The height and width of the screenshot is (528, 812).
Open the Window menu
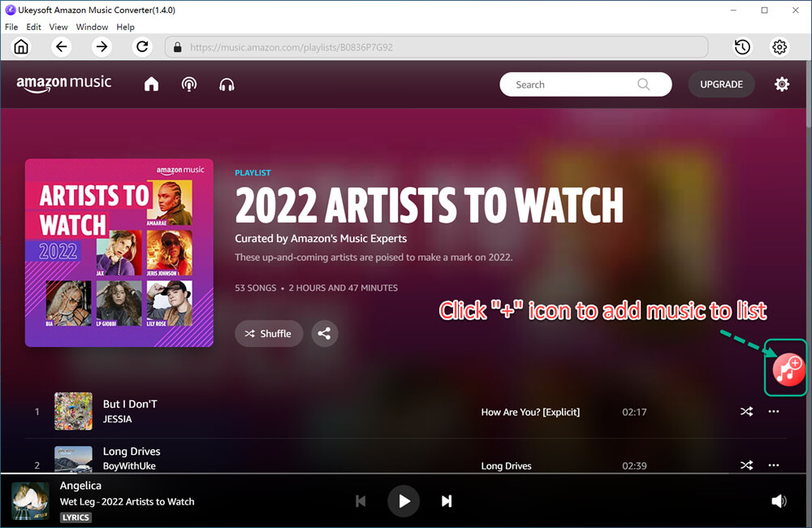(x=93, y=27)
